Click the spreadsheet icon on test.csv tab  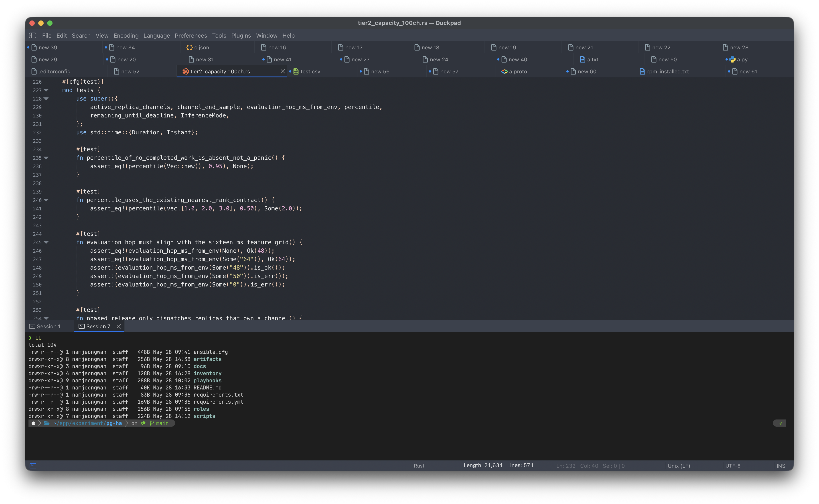point(296,71)
